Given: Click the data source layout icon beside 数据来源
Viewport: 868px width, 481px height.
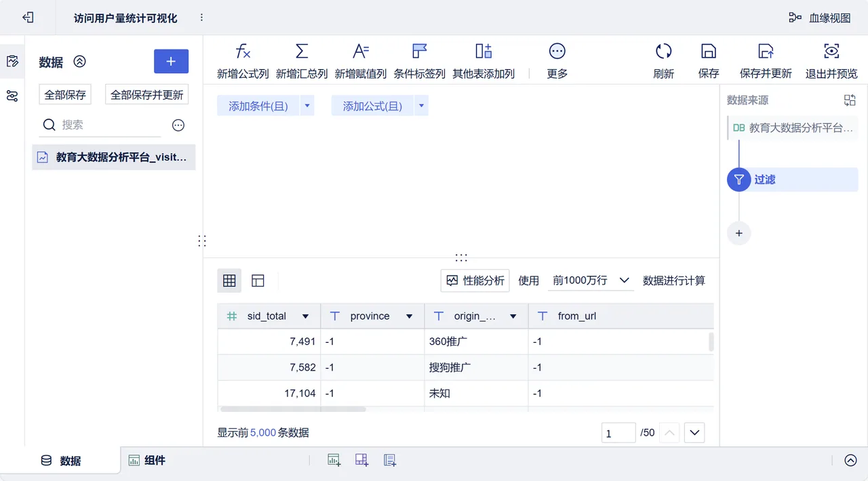Looking at the screenshot, I should click(x=850, y=100).
